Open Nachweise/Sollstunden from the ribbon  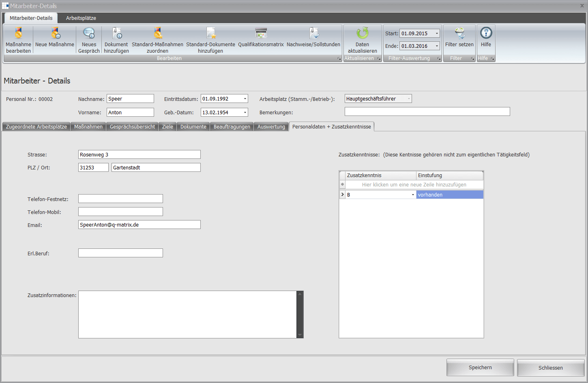[313, 33]
